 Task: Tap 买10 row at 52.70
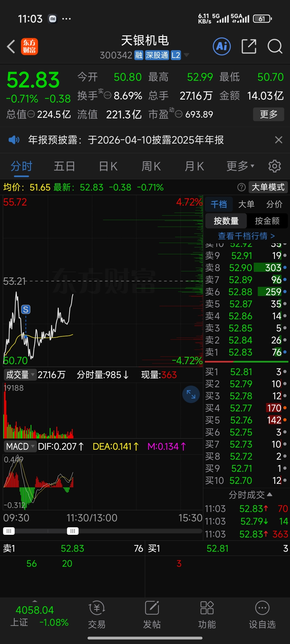pos(246,480)
